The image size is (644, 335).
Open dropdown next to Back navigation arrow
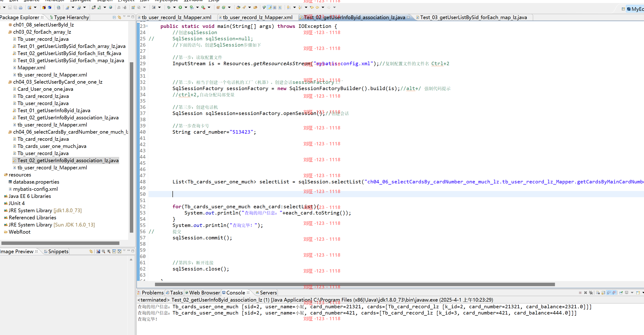tap(323, 8)
